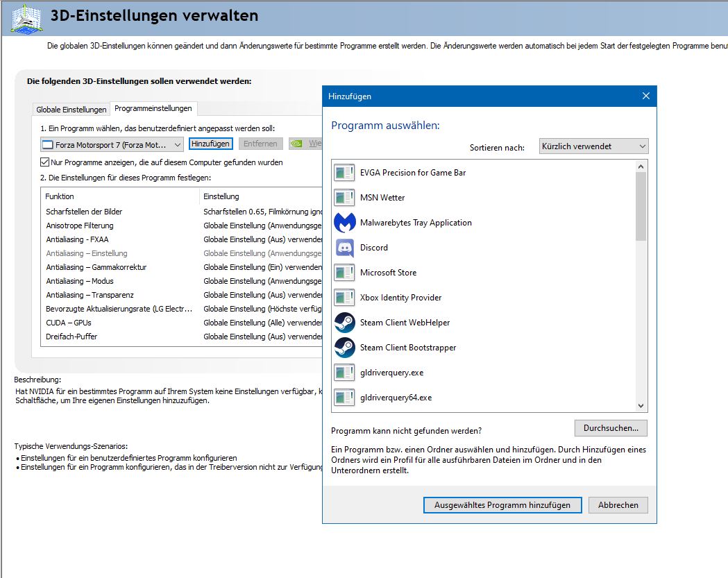Click the Abbrechen button
The image size is (728, 578).
[618, 505]
